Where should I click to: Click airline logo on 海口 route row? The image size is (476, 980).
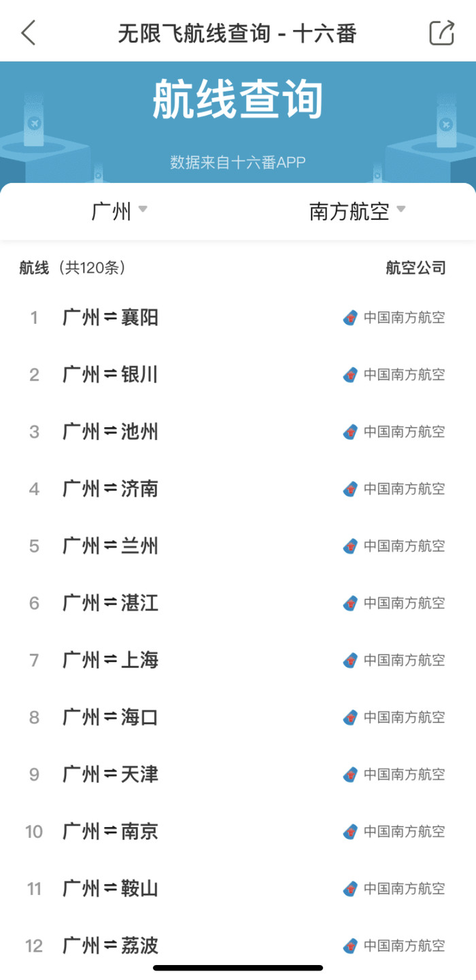click(x=350, y=717)
